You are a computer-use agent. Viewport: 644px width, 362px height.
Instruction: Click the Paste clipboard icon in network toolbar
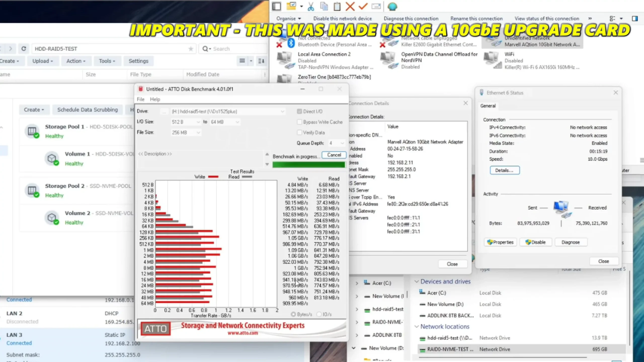337,7
